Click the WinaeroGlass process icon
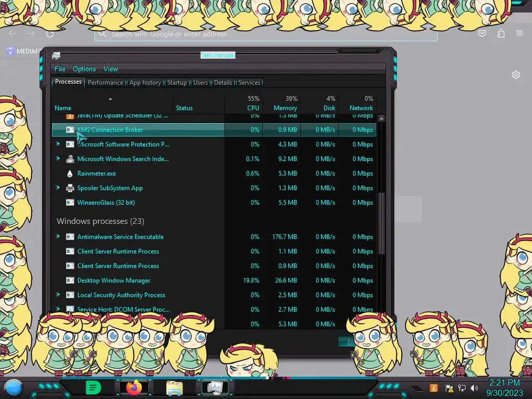532x399 pixels. [x=70, y=203]
